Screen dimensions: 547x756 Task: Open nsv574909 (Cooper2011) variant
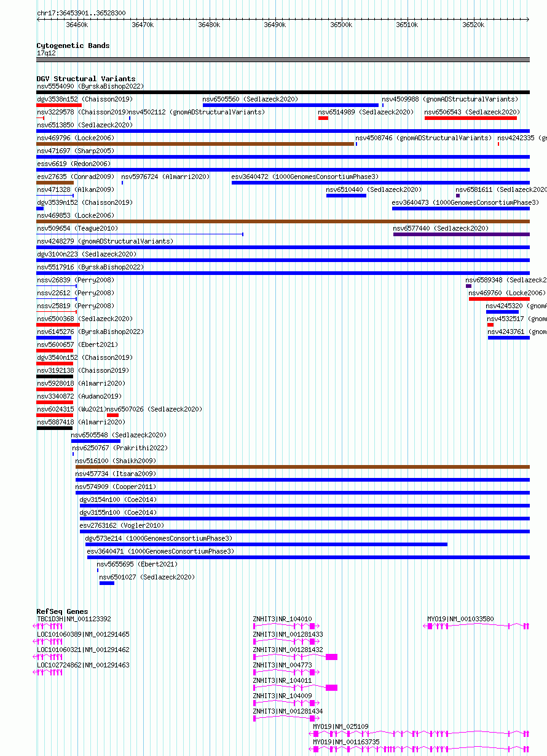tap(116, 487)
